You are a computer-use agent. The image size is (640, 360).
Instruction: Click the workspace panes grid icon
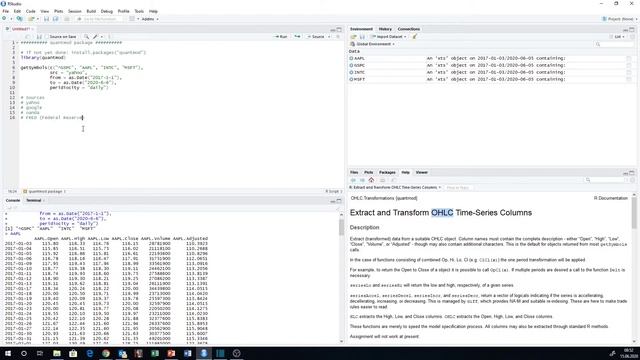pos(132,19)
